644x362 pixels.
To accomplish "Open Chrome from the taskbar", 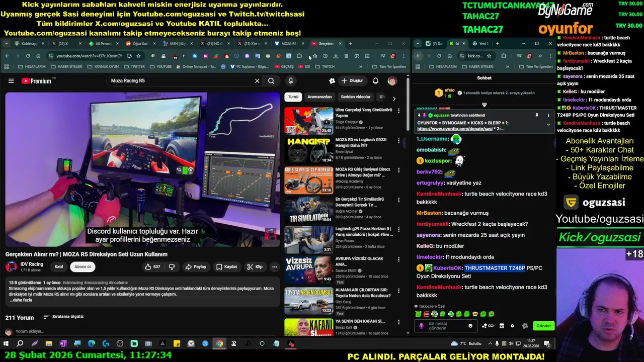I will pyautogui.click(x=219, y=344).
